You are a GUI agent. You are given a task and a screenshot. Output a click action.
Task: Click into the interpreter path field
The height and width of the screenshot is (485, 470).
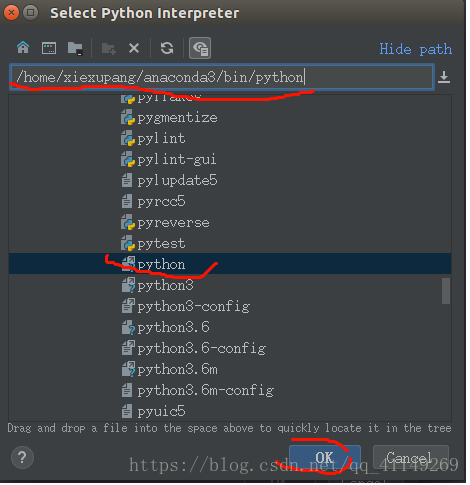(222, 78)
